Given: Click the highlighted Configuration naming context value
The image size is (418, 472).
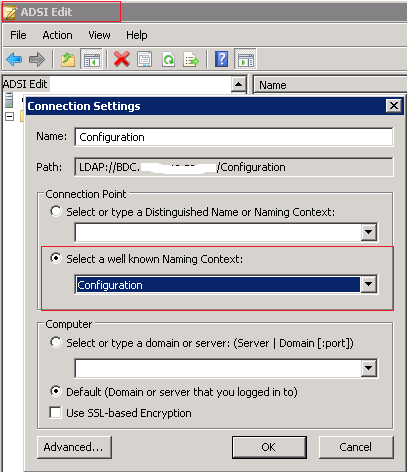Looking at the screenshot, I should pyautogui.click(x=218, y=285).
